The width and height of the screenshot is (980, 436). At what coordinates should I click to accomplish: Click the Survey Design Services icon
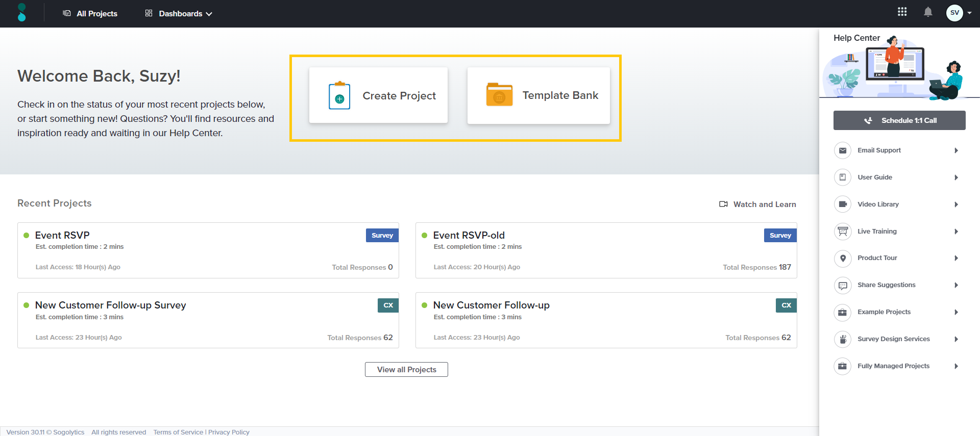(842, 339)
